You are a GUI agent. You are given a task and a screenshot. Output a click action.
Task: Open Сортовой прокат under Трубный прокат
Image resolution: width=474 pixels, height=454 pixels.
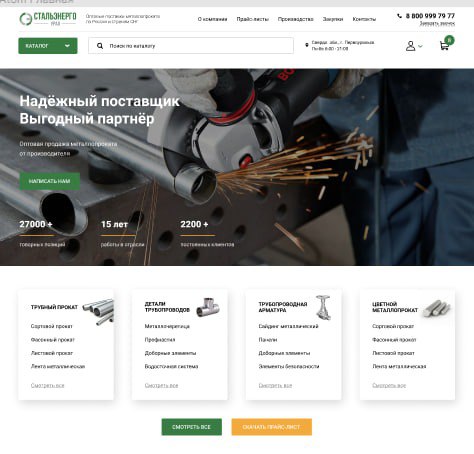52,326
